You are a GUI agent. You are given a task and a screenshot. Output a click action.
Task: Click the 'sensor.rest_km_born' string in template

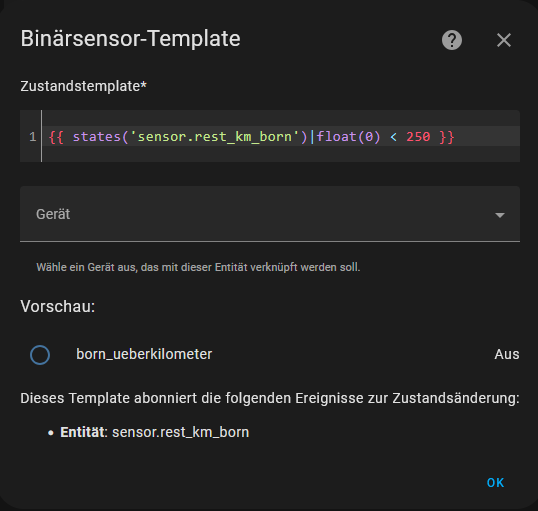pos(214,137)
